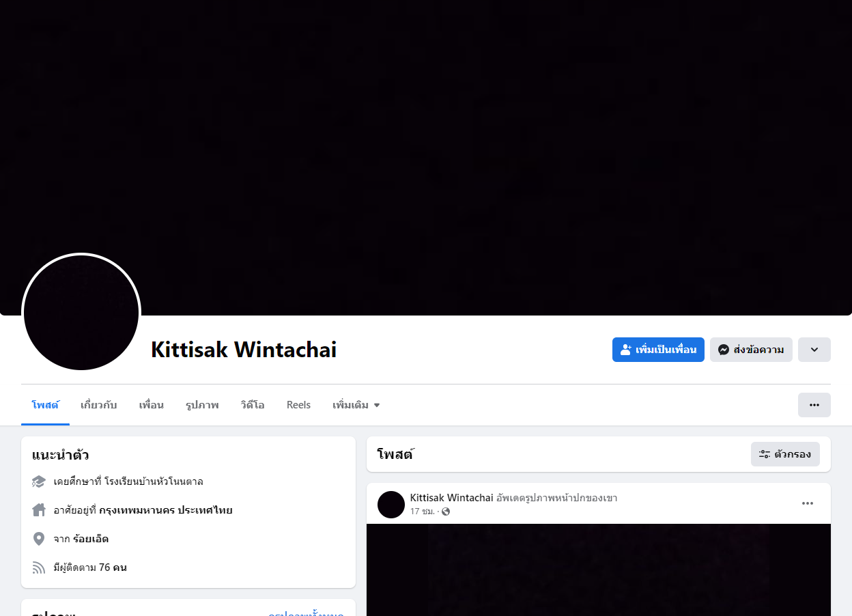
Task: Click the Messenger icon on send message button
Action: (x=724, y=350)
